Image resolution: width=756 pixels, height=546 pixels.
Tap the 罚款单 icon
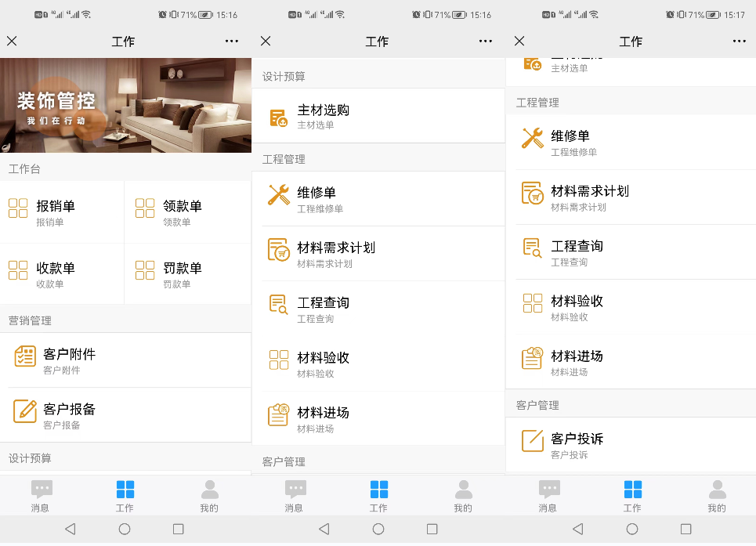tap(143, 269)
